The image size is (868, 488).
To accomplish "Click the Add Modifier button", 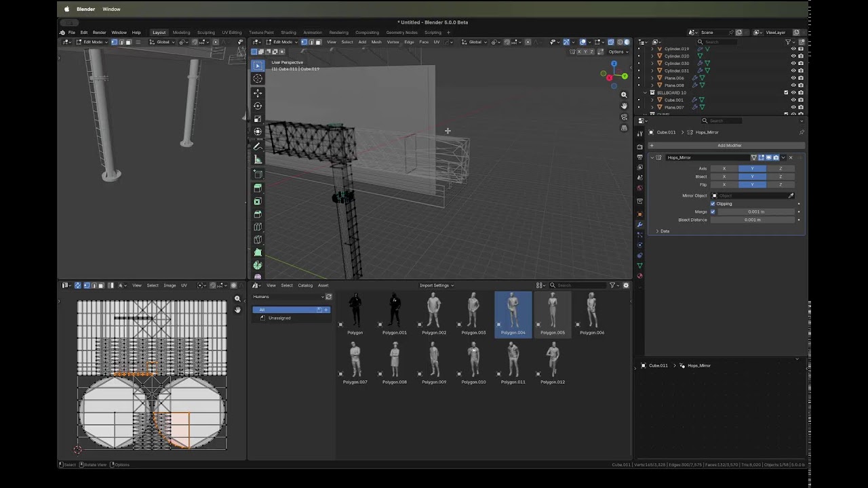I will coord(728,145).
